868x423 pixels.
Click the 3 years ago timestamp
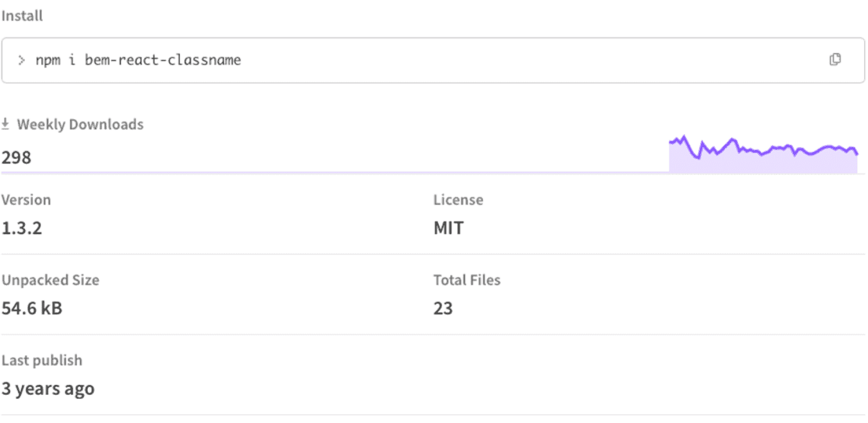pos(48,389)
